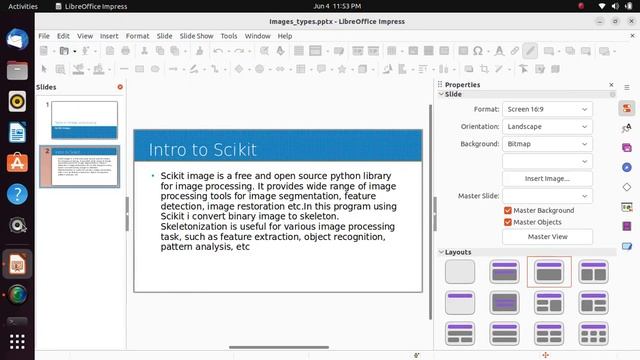640x360 pixels.
Task: Select the Ellipse shape tool
Action: point(155,69)
